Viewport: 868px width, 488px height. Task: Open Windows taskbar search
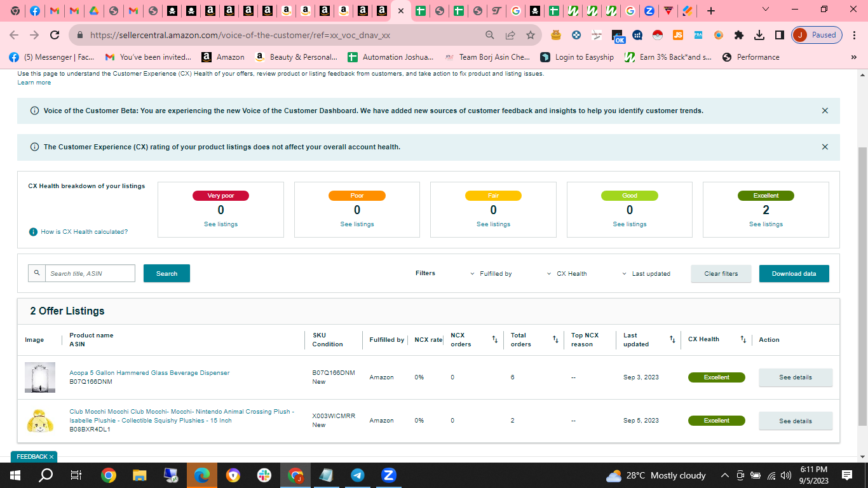click(x=46, y=475)
